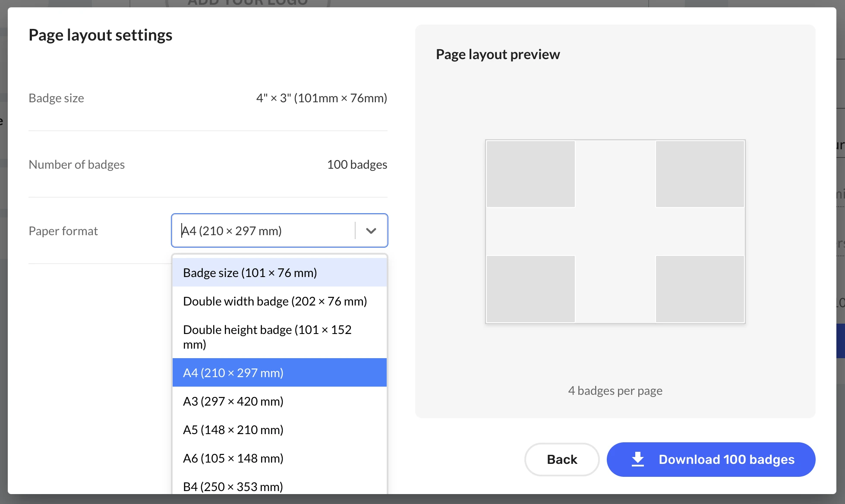This screenshot has height=504, width=845.
Task: Select Double height badge paper format
Action: point(268,337)
